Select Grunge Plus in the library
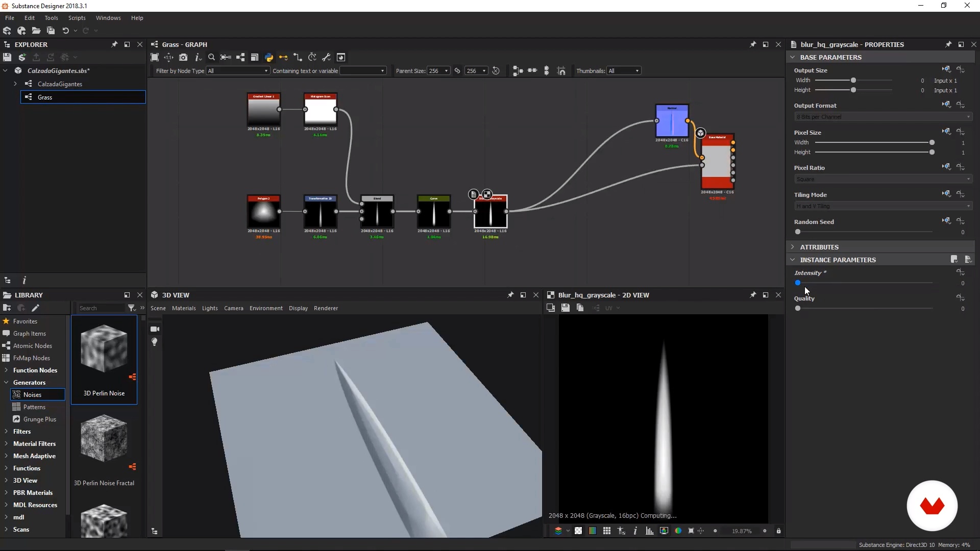The height and width of the screenshot is (551, 980). pos(39,419)
